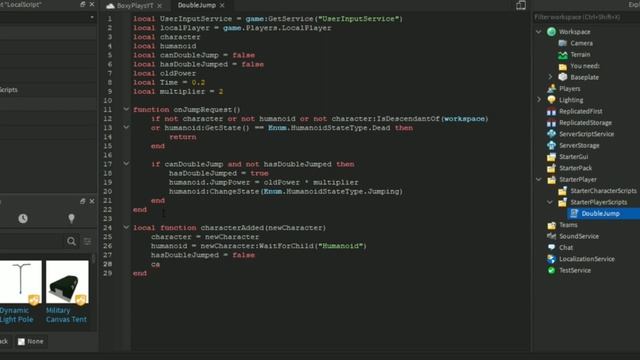Click the 'You need:' folder icon
Viewport: 640px width, 360px height.
coord(563,66)
